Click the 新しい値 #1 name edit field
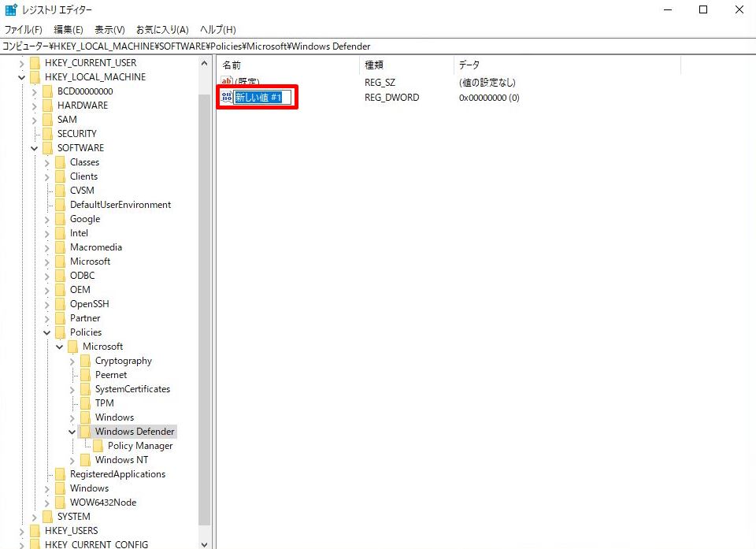The image size is (756, 549). click(x=263, y=98)
